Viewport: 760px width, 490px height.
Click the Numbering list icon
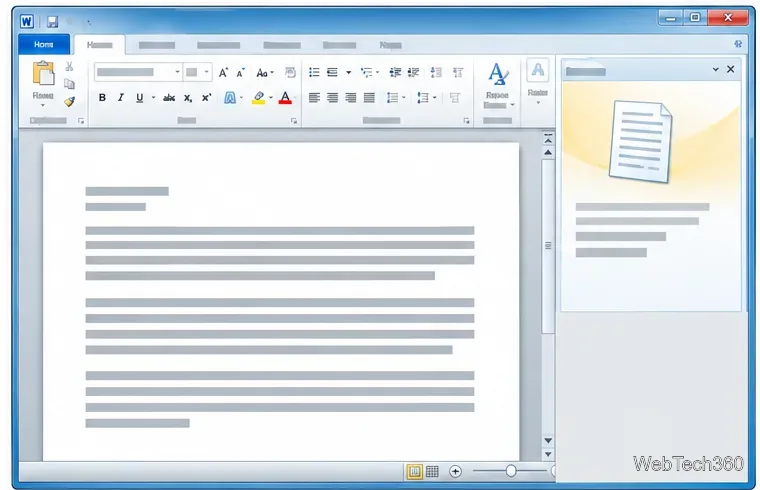coord(332,72)
